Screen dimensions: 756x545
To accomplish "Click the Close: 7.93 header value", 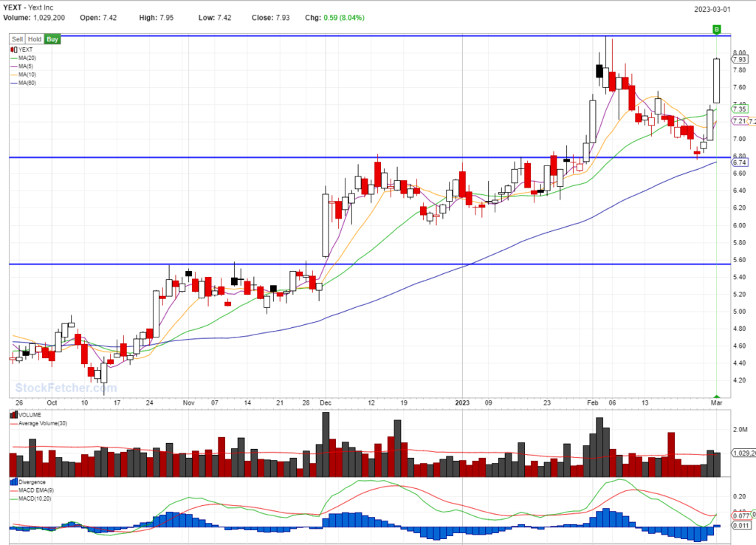I will [x=270, y=18].
